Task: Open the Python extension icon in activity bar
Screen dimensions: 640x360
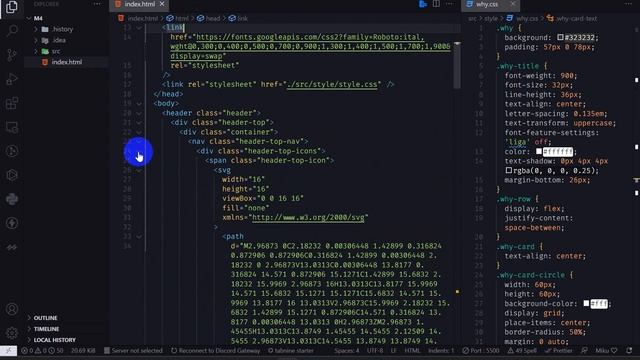Action: [12, 199]
